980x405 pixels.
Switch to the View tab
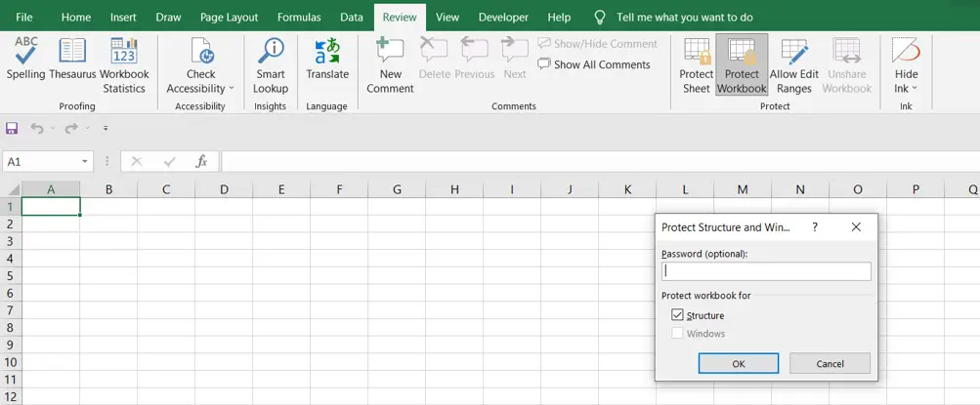tap(447, 18)
